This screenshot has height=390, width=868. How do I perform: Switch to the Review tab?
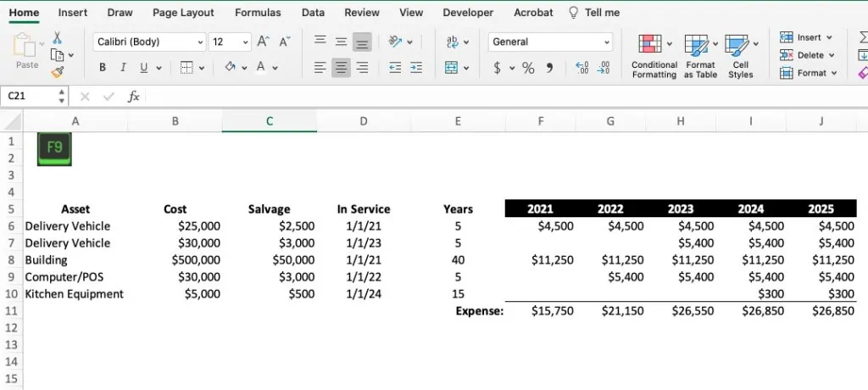click(362, 12)
